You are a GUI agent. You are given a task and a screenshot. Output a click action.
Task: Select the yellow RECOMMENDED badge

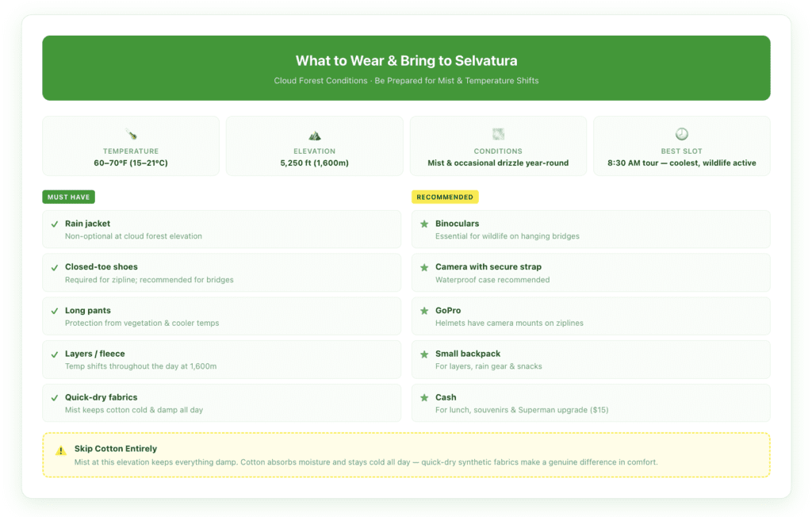point(445,197)
